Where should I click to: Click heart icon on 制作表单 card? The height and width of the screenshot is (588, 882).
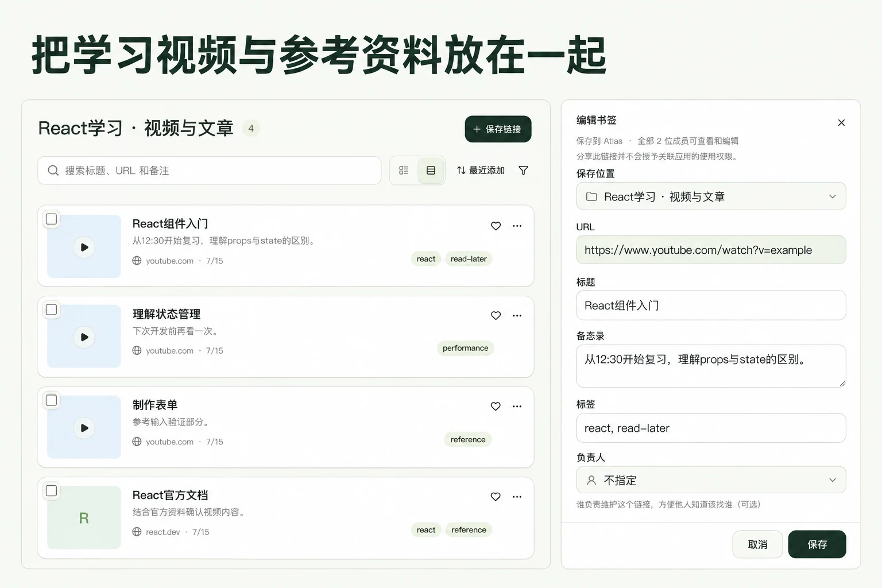(496, 407)
